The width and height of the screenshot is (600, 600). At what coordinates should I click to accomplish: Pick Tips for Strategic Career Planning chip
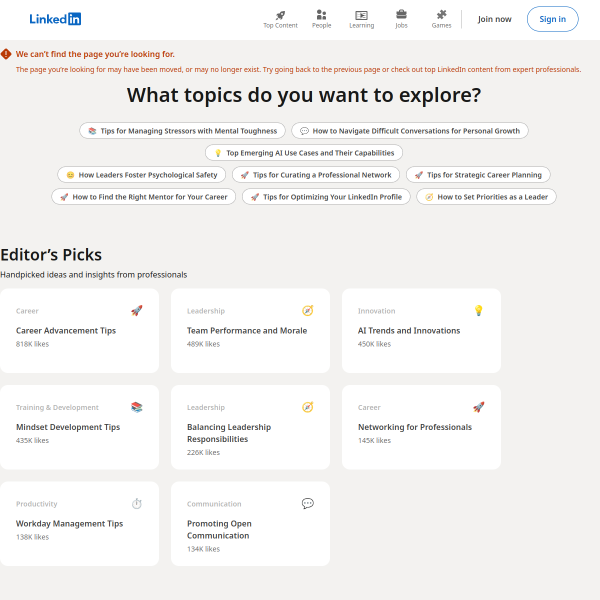pyautogui.click(x=477, y=175)
